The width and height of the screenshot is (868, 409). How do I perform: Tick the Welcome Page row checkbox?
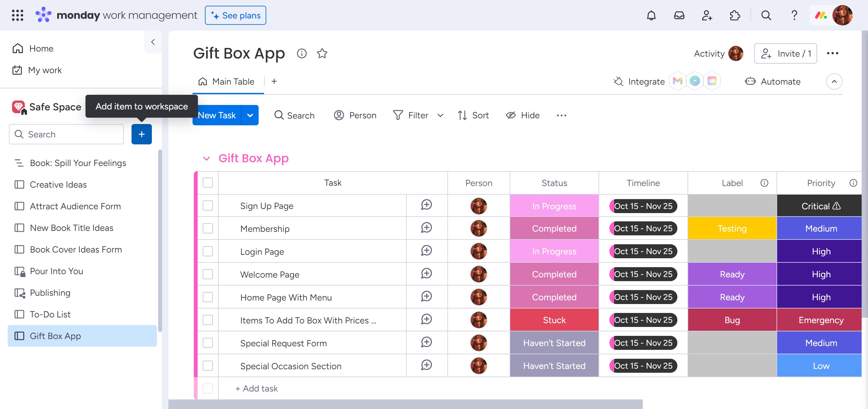(x=207, y=274)
